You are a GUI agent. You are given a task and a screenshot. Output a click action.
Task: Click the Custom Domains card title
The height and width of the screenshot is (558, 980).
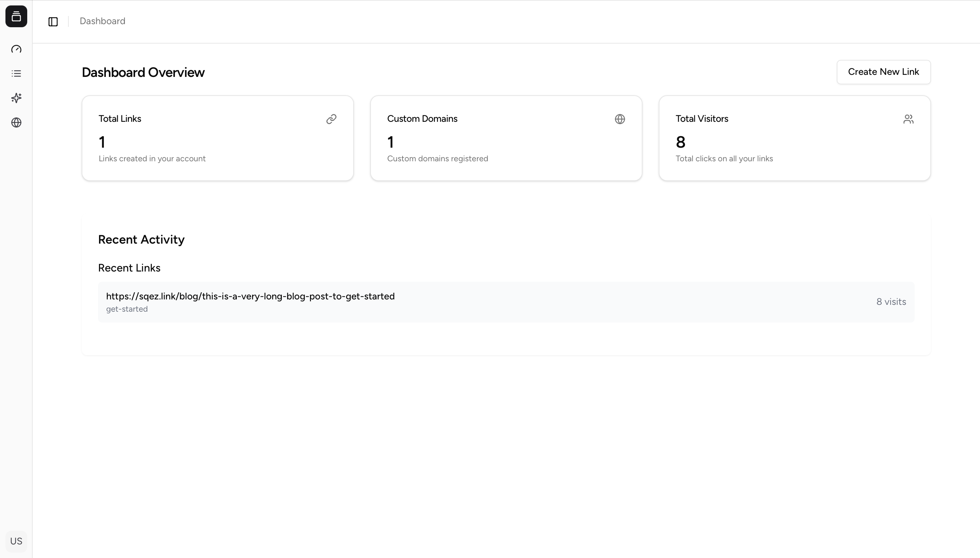coord(422,119)
